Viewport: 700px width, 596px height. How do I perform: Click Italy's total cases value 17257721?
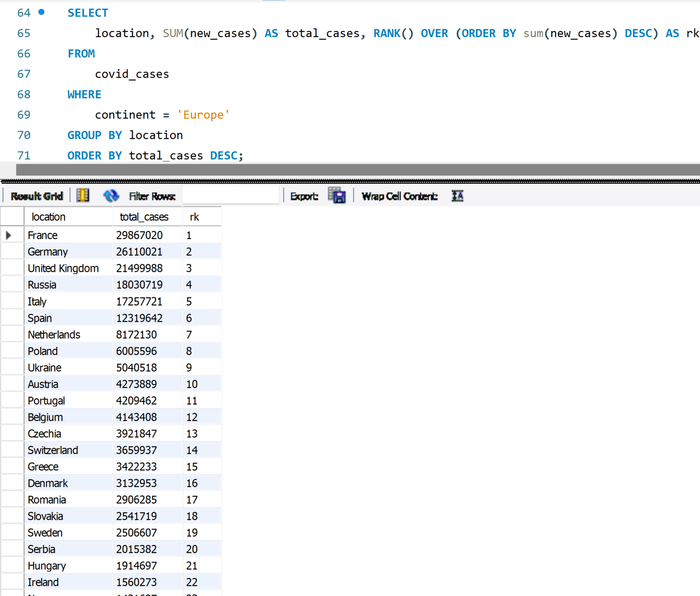(139, 302)
